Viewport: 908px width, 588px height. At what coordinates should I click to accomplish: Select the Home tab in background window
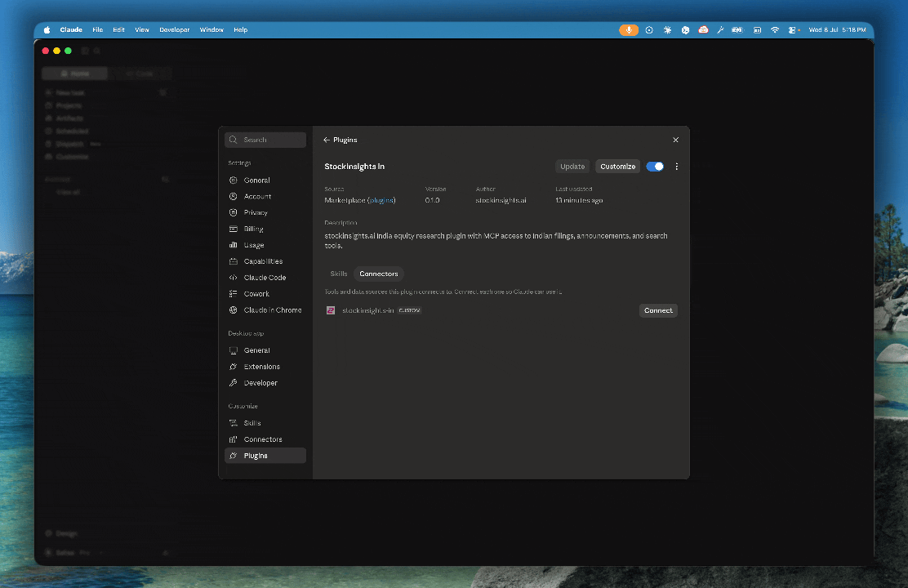pyautogui.click(x=74, y=73)
